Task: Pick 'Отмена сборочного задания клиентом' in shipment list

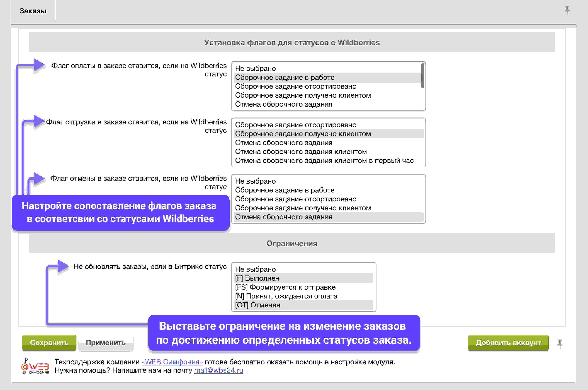Action: click(x=329, y=152)
